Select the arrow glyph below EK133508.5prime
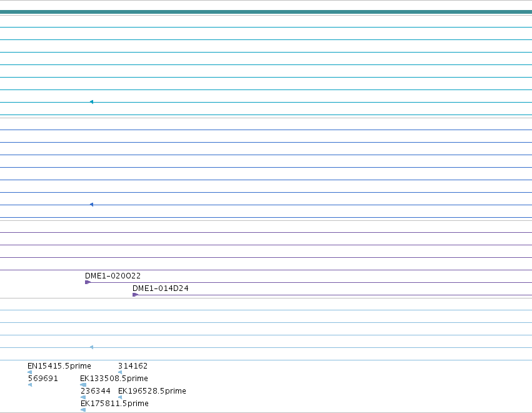The width and height of the screenshot is (532, 413). [x=83, y=385]
